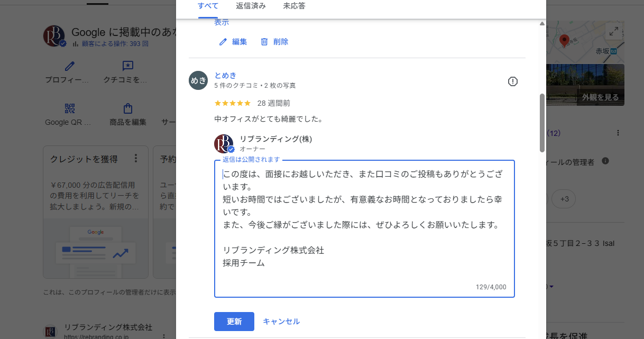Image resolution: width=644 pixels, height=339 pixels.
Task: Open the 表示 link above 編集
Action: click(222, 23)
